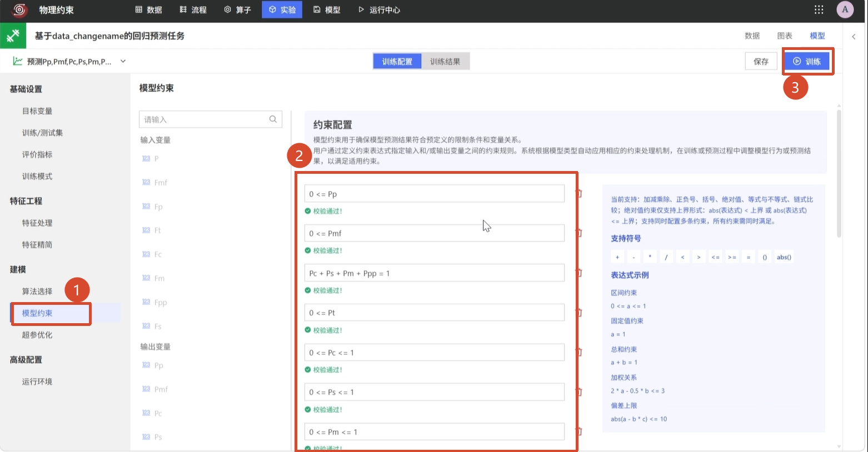Insert the * symbol button

pyautogui.click(x=650, y=257)
